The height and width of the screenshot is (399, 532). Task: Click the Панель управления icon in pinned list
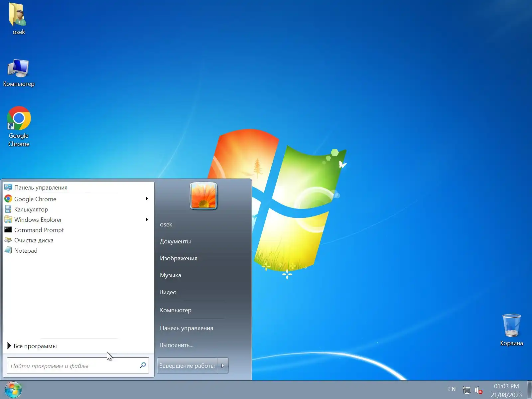point(8,187)
